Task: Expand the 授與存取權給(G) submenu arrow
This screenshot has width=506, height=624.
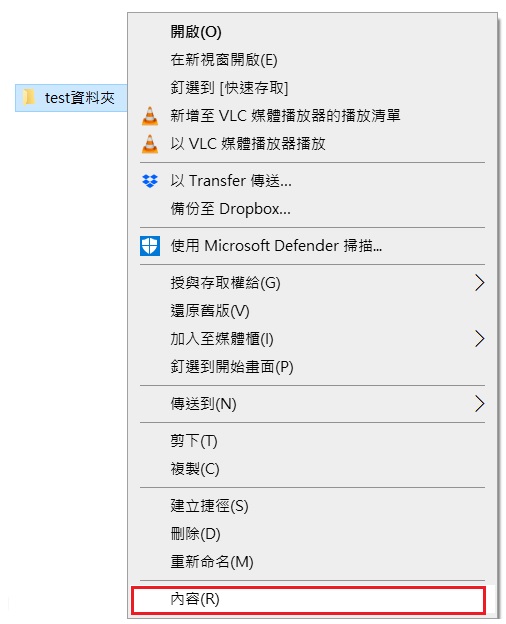Action: coord(479,283)
